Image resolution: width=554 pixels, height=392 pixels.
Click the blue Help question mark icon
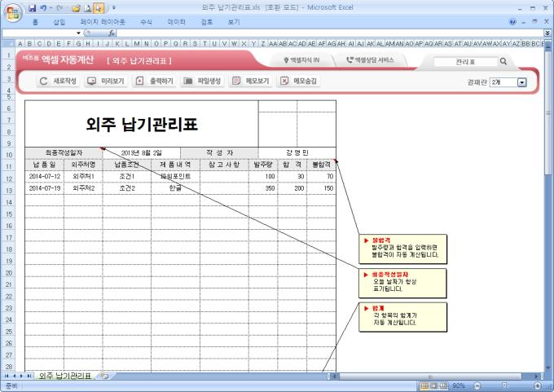click(512, 22)
